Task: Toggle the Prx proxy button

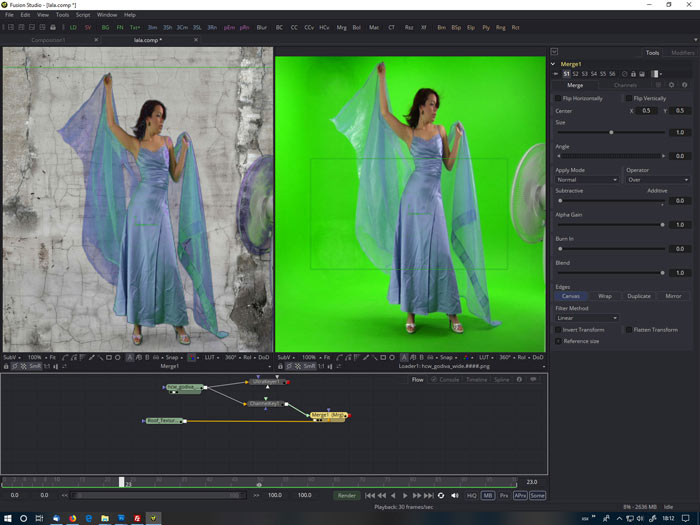Action: 504,495
